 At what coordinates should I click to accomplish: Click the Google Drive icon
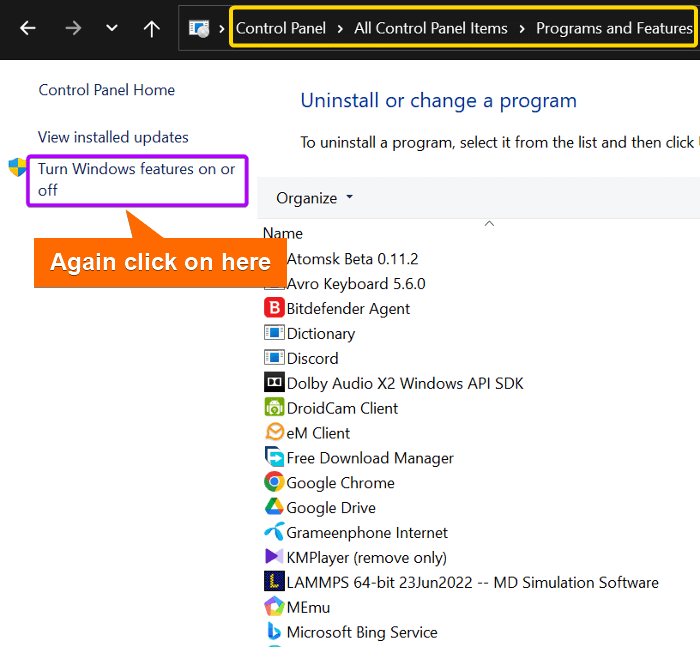(x=274, y=507)
